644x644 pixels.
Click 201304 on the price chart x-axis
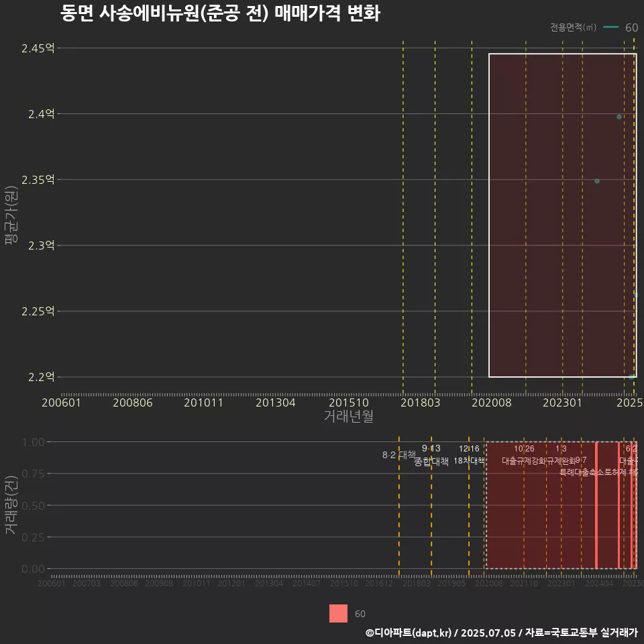(x=275, y=402)
